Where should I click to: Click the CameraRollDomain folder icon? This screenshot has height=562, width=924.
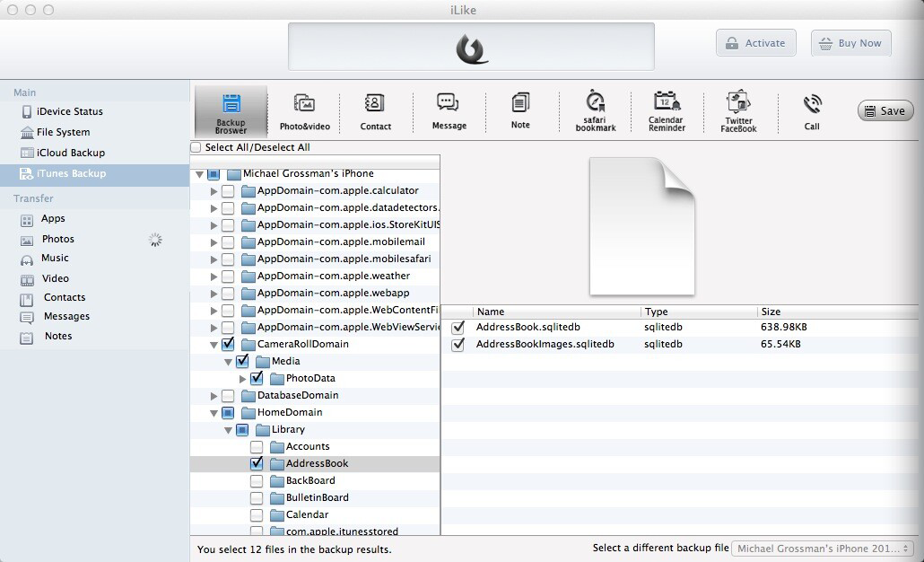[x=248, y=345]
